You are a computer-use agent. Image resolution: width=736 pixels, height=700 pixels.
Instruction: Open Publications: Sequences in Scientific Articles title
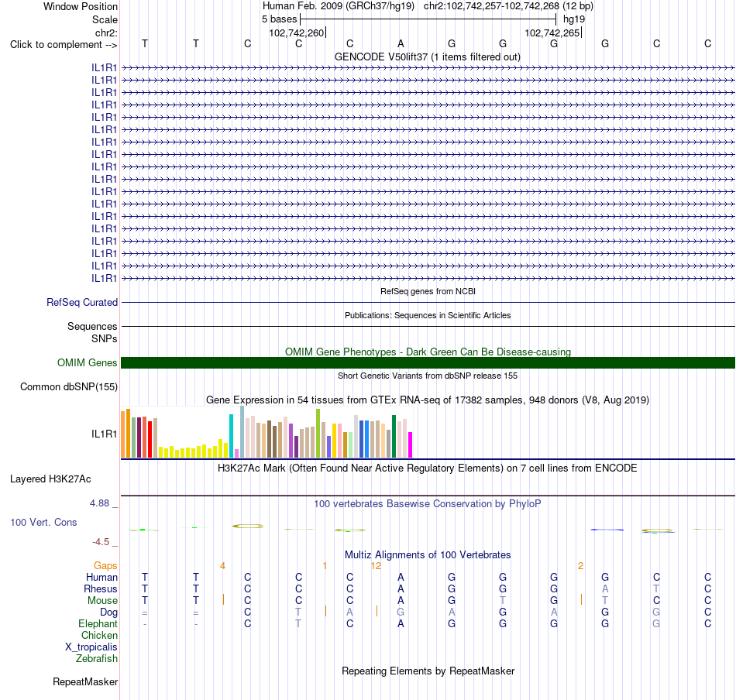[x=428, y=315]
